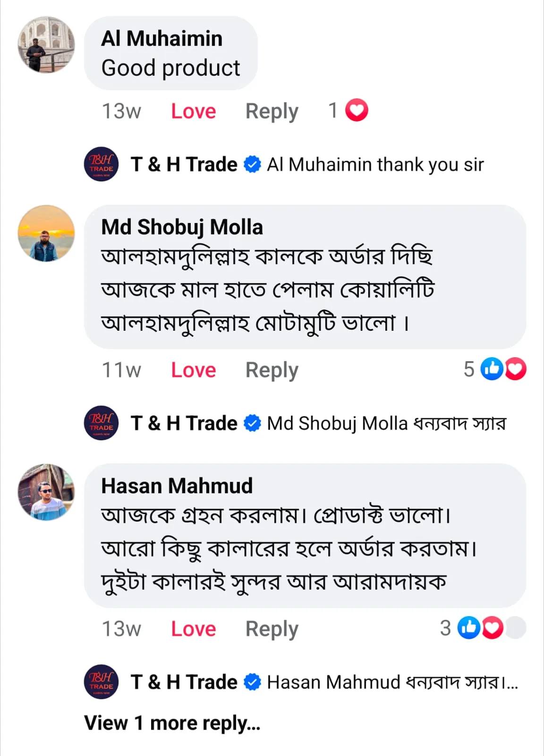Screen dimensions: 544x756
Task: Click the verified badge in T & H Trade's reply to Hasan Mahmud
Action: pos(252,682)
